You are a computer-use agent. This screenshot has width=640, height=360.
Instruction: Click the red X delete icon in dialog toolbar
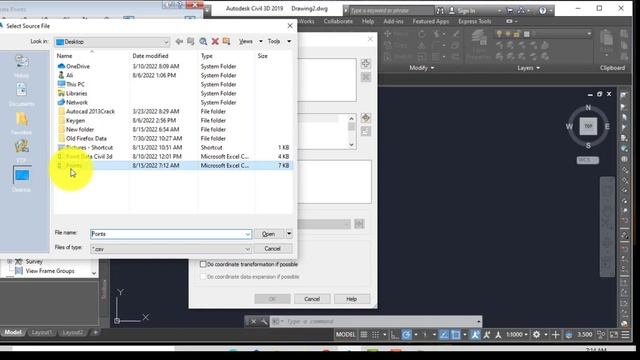click(215, 41)
